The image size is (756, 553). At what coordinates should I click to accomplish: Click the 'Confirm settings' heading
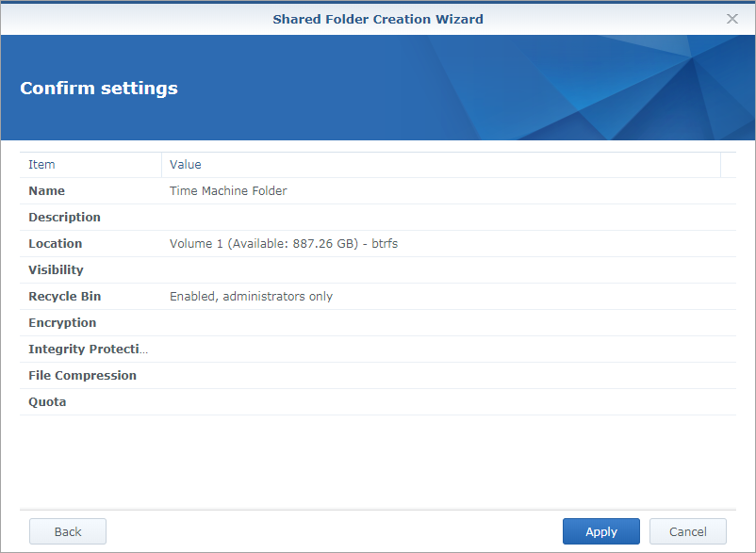[99, 89]
